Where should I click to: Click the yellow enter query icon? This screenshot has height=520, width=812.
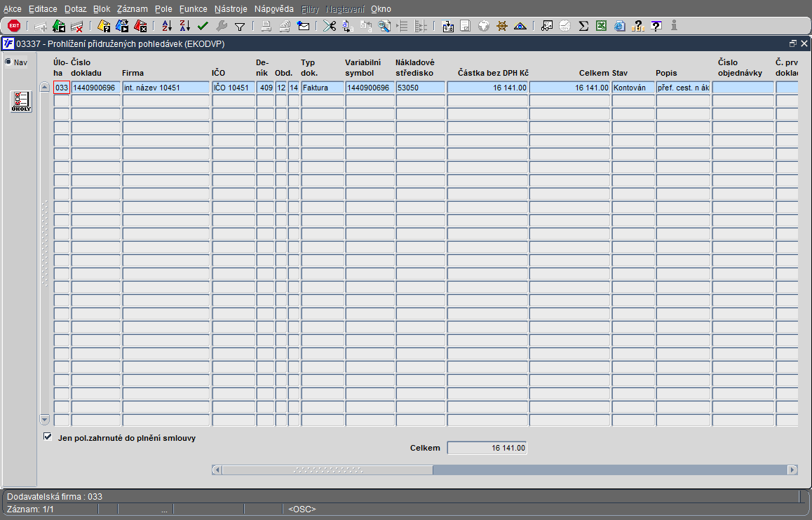point(104,26)
